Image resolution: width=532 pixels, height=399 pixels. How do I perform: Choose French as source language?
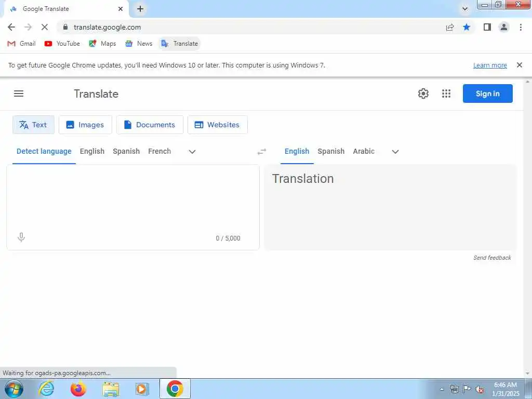[x=159, y=151]
